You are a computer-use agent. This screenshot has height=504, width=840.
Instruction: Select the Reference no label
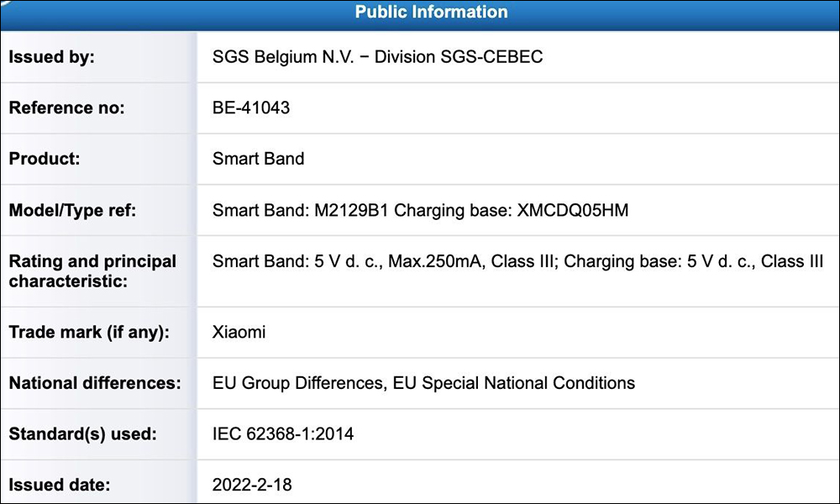[x=66, y=108]
